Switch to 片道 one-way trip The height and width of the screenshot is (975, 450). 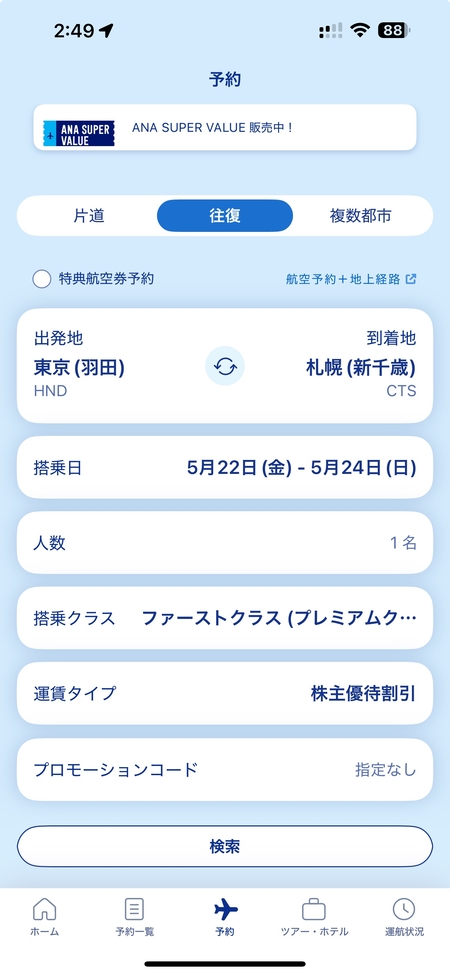[89, 216]
